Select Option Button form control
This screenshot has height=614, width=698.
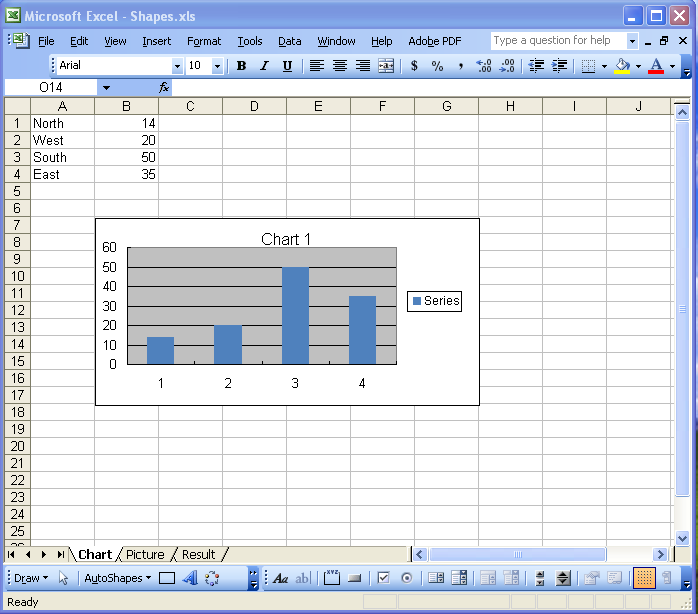(x=406, y=578)
